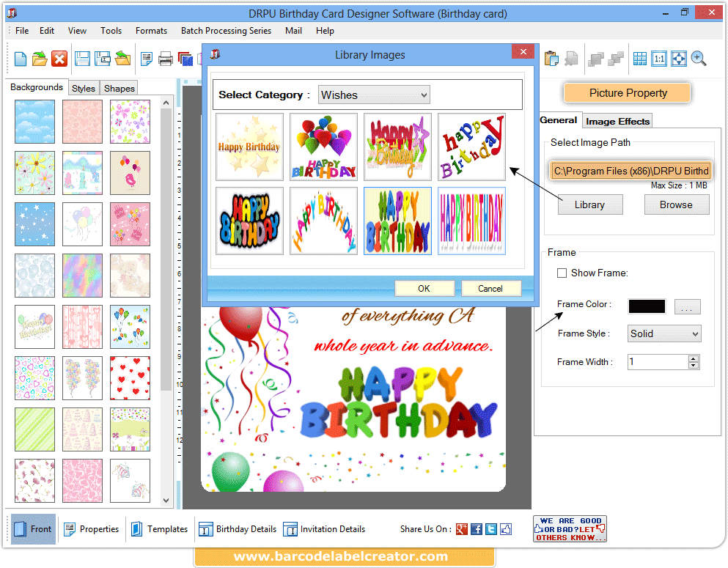Select the 1:1 actual size icon

pyautogui.click(x=660, y=59)
